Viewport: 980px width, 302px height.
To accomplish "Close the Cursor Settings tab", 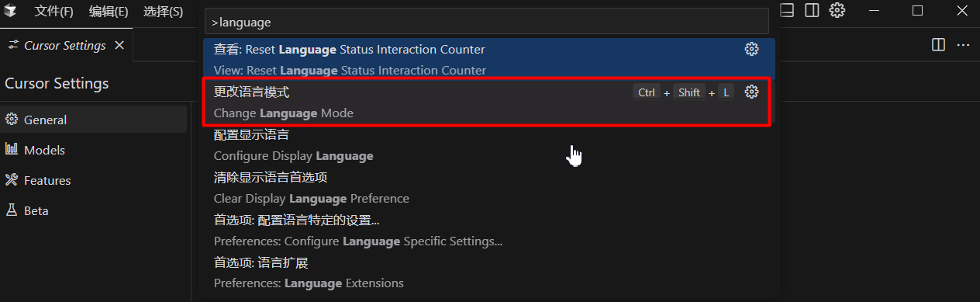I will click(119, 45).
